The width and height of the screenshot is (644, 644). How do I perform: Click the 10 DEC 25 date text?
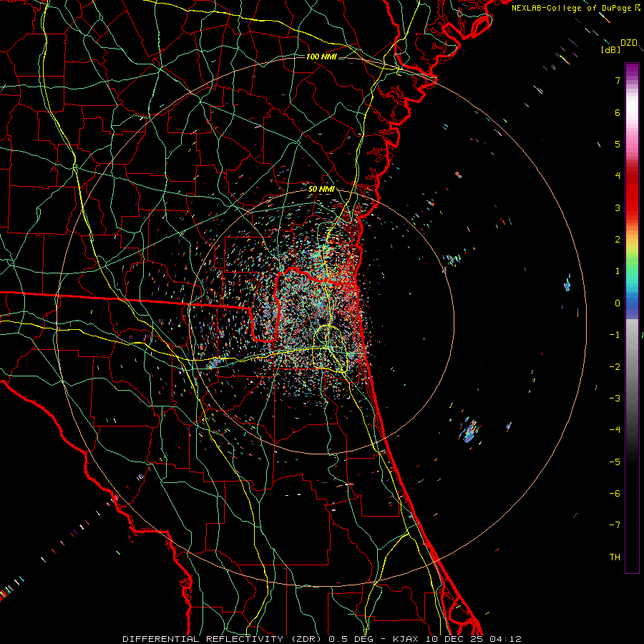pos(455,639)
